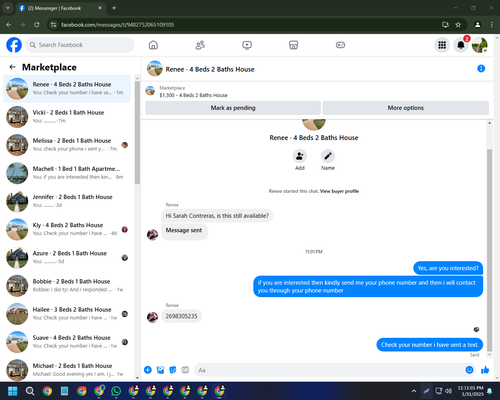This screenshot has width=500, height=400.
Task: Attach a file with the photo icon
Action: click(x=160, y=370)
